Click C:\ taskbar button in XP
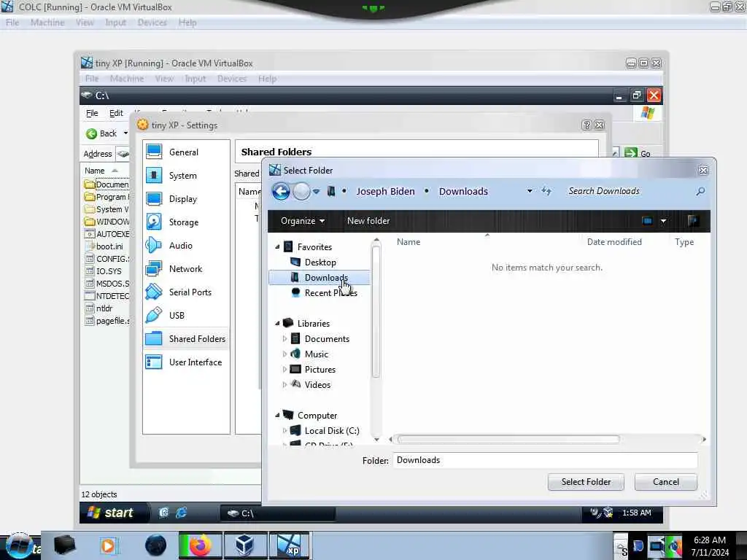Viewport: 747px width, 560px height. click(278, 513)
